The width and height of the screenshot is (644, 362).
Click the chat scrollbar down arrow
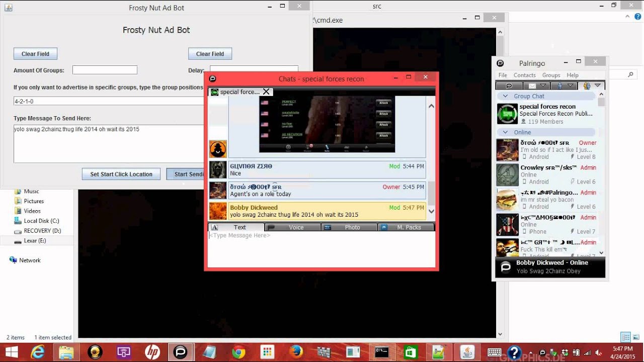(431, 212)
